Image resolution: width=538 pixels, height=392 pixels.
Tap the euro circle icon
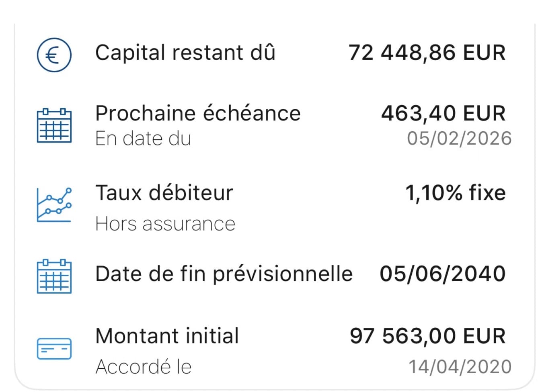(54, 55)
